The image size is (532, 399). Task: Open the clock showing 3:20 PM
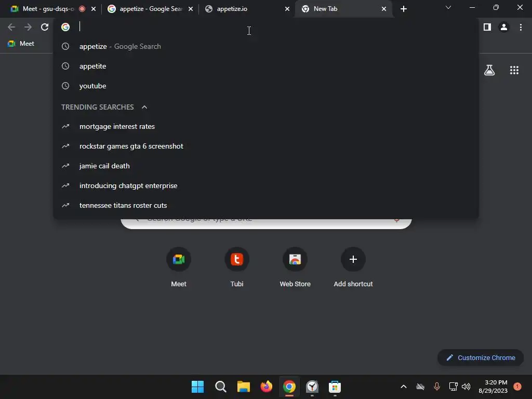[x=493, y=387]
